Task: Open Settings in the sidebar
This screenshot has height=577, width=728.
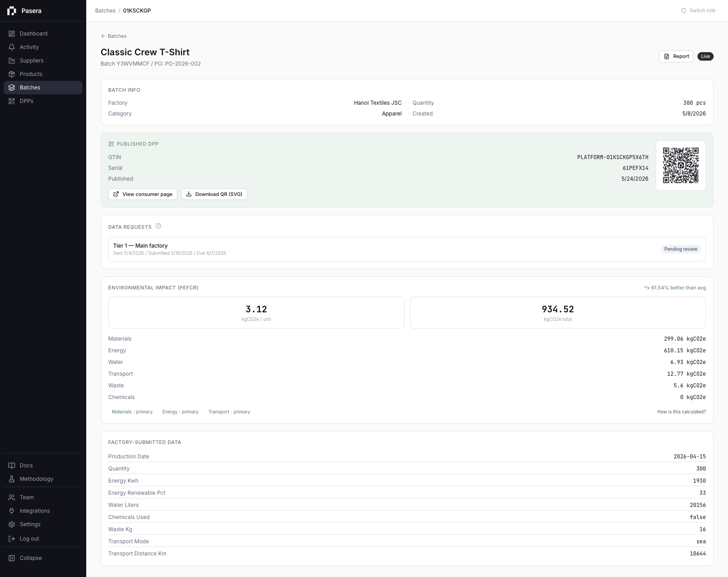Action: [x=43, y=524]
